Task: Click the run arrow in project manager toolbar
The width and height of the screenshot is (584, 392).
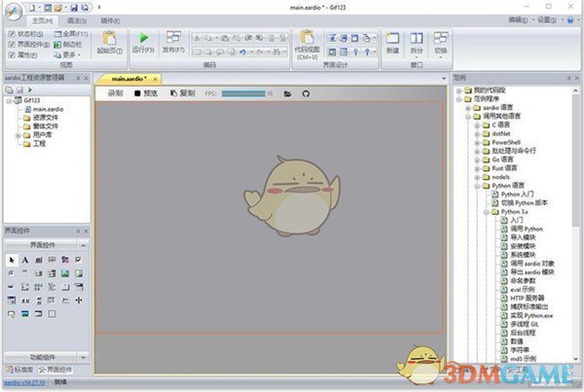Action: 30,89
